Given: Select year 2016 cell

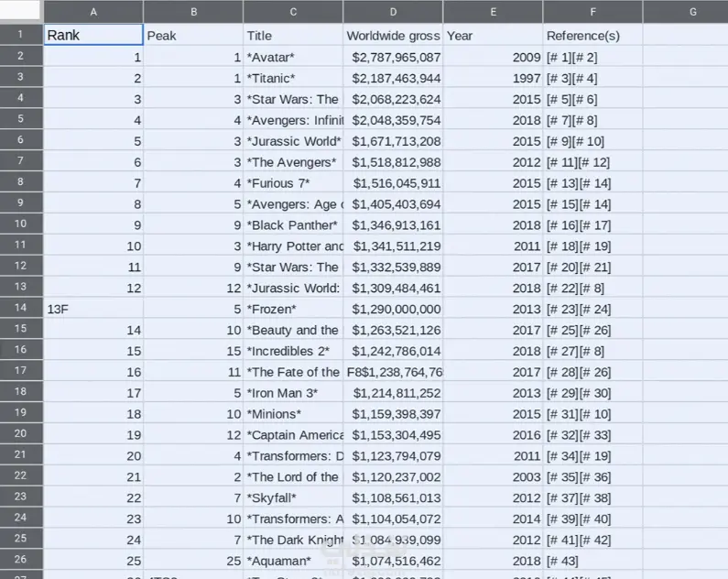Looking at the screenshot, I should [493, 434].
